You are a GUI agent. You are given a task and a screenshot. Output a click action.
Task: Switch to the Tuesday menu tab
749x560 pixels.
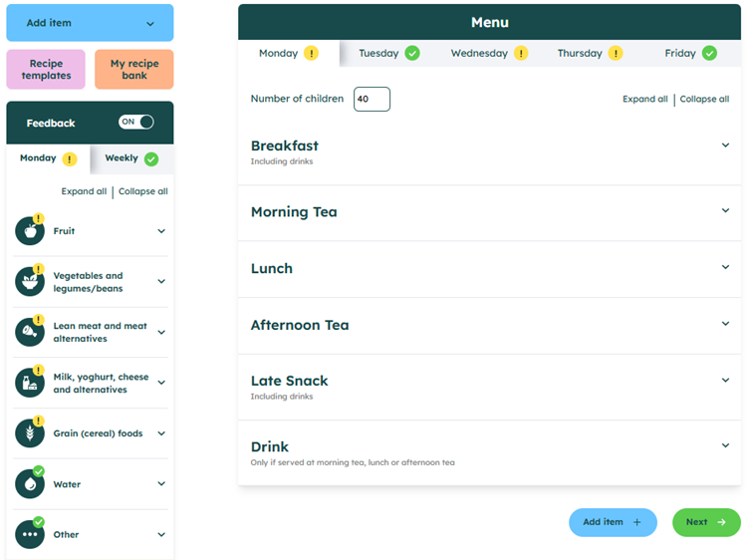(389, 53)
